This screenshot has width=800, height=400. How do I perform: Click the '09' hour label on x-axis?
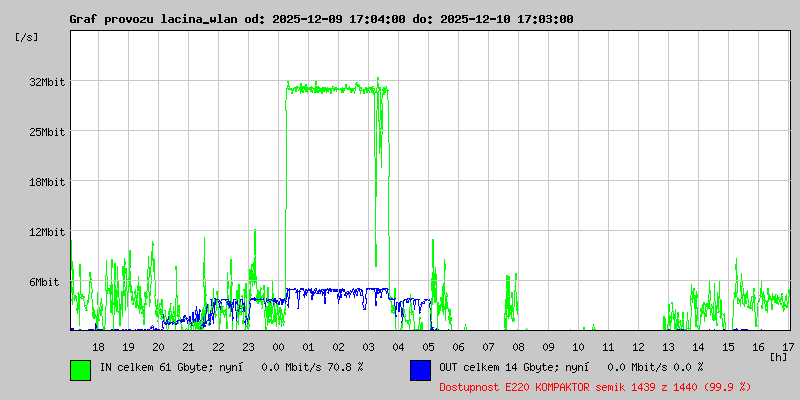(548, 347)
